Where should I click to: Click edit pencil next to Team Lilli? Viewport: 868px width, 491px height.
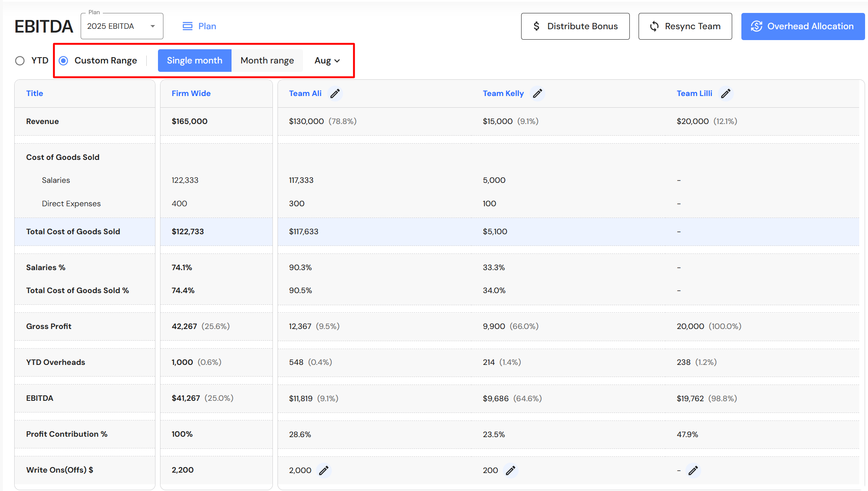pyautogui.click(x=726, y=94)
